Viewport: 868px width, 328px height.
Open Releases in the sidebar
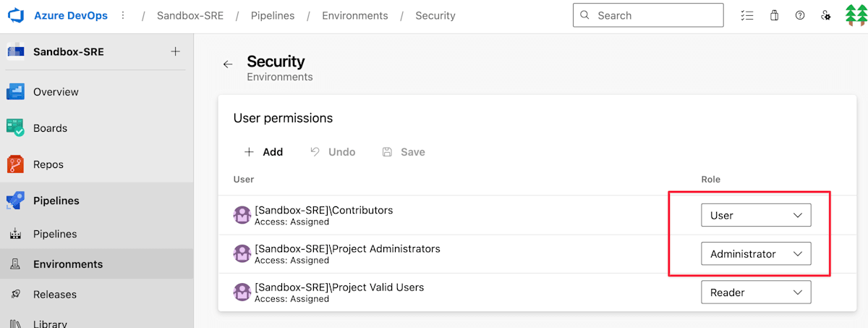[97, 295]
